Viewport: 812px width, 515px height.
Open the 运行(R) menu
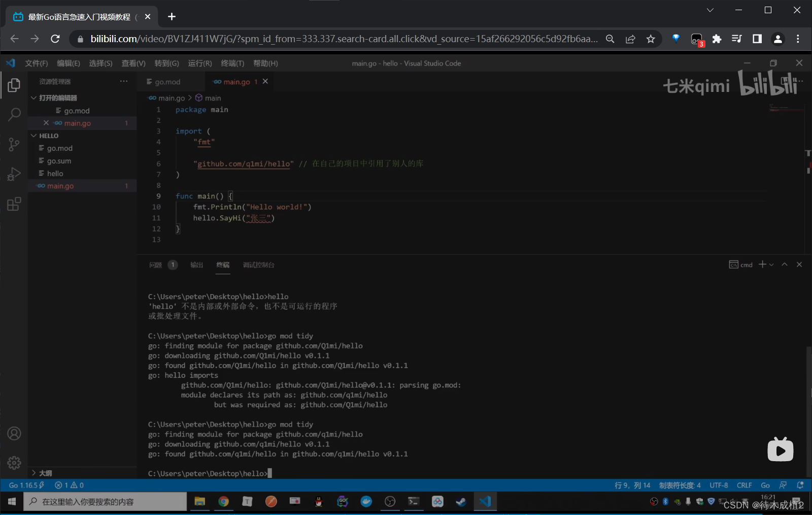point(200,63)
